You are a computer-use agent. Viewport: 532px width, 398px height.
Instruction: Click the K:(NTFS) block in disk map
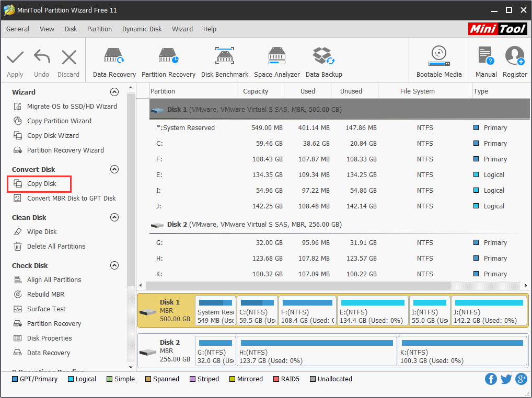tap(462, 351)
